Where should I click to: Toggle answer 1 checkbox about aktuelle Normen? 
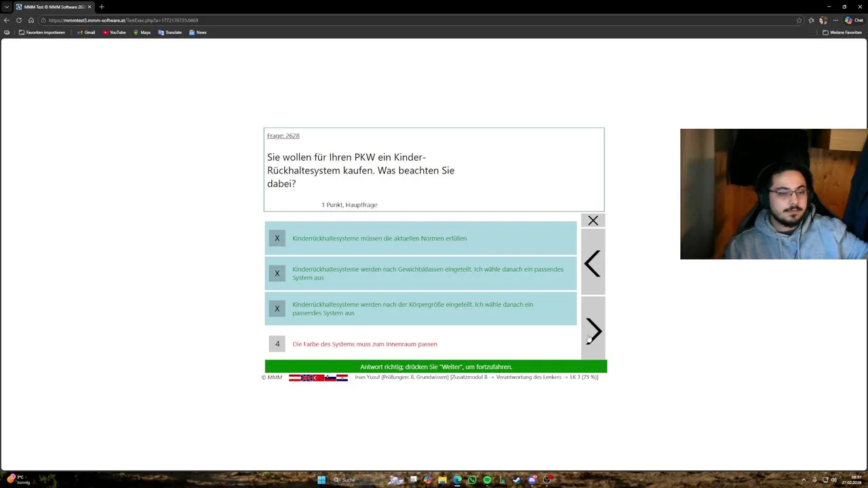pyautogui.click(x=277, y=238)
